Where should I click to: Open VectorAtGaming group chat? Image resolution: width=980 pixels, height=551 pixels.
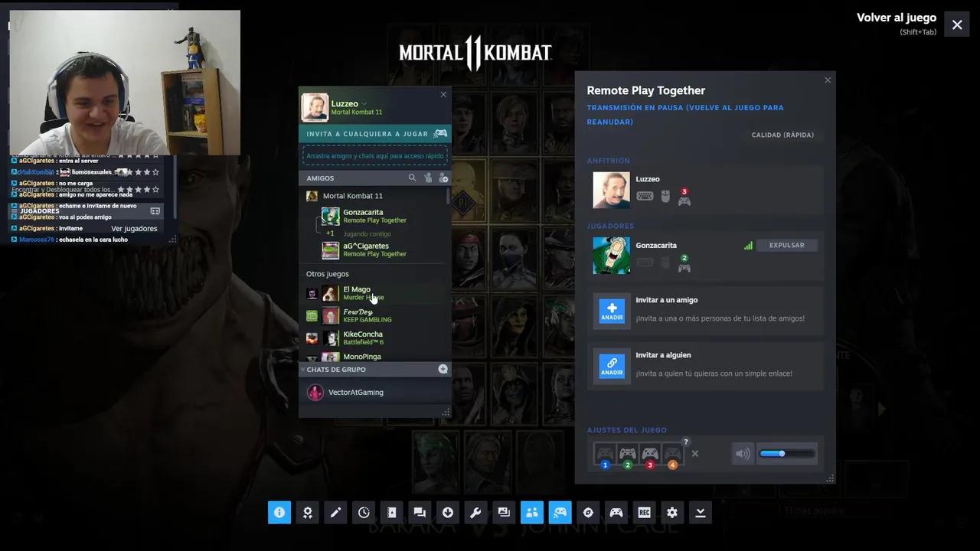[374, 393]
